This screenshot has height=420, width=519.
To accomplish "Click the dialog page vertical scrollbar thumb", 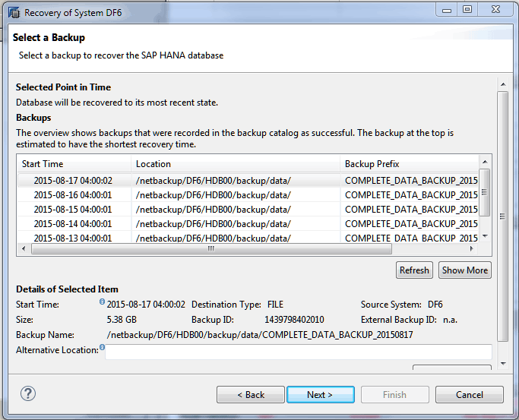I will click(503, 216).
